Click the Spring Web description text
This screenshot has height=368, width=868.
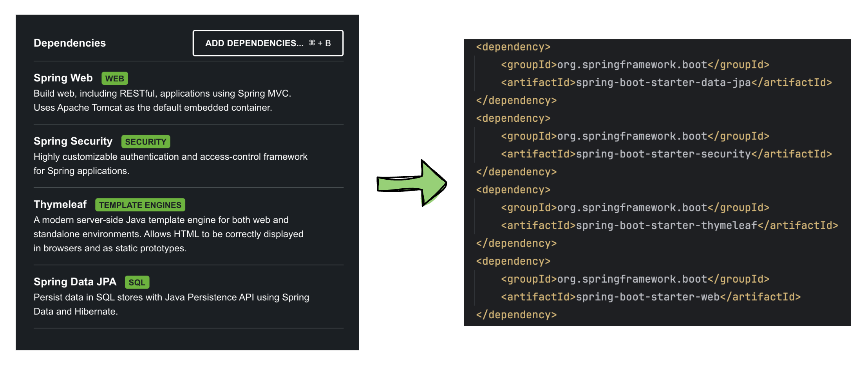click(x=162, y=101)
